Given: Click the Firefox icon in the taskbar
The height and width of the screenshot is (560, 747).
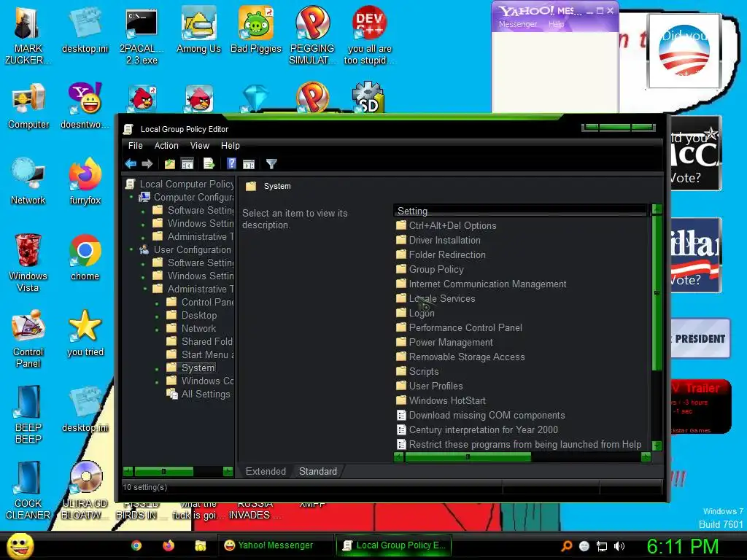Looking at the screenshot, I should [x=169, y=545].
